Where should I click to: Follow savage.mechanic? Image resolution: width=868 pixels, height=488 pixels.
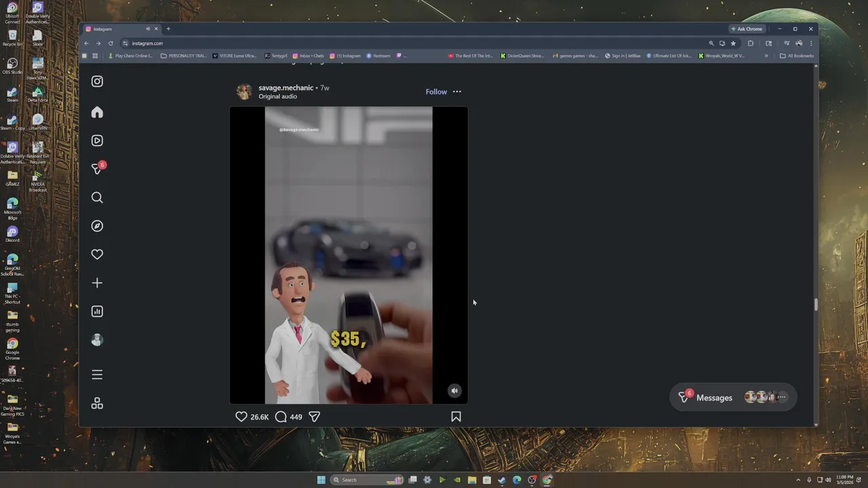pyautogui.click(x=436, y=91)
